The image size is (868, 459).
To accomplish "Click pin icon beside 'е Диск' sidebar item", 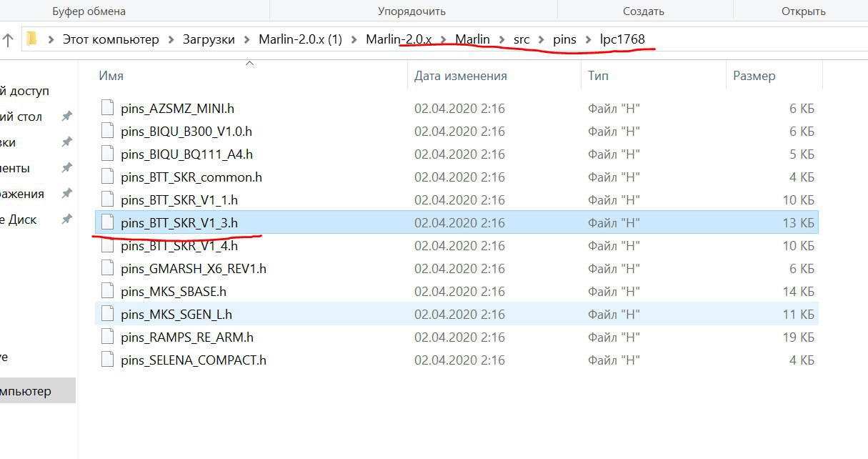I will (x=66, y=219).
